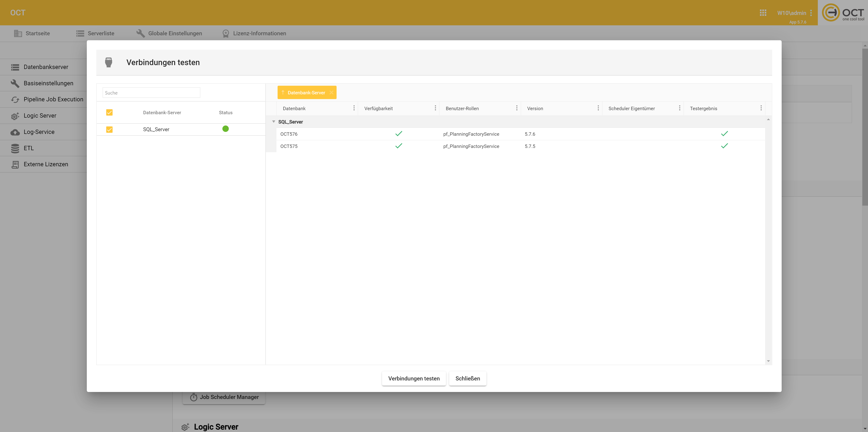Click the scroll-down arrow of results grid
868x432 pixels.
pyautogui.click(x=768, y=361)
